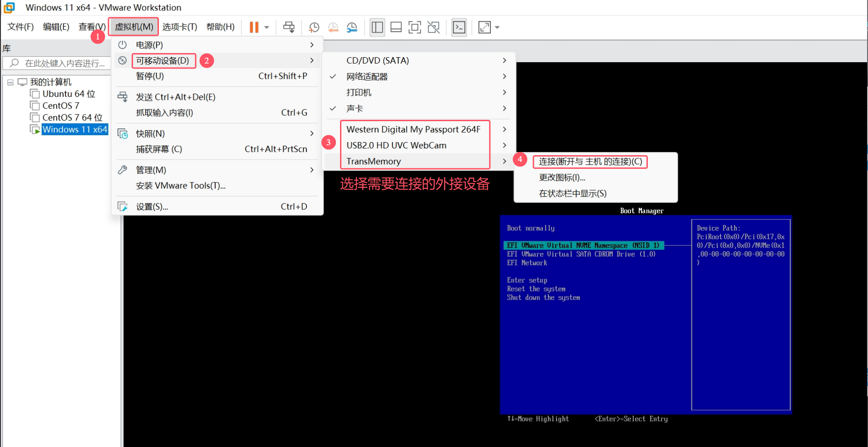Open the snapshot manager toolbar icon
Viewport: 868px width, 447px height.
(x=352, y=27)
